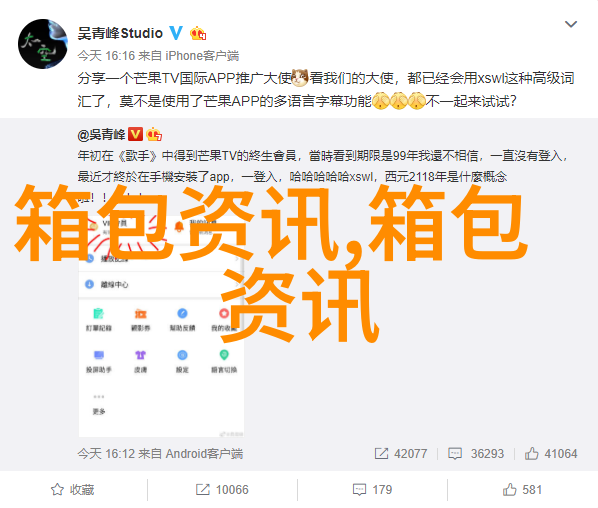The height and width of the screenshot is (508, 598).
Task: Open the 179 comments section
Action: pyautogui.click(x=372, y=490)
